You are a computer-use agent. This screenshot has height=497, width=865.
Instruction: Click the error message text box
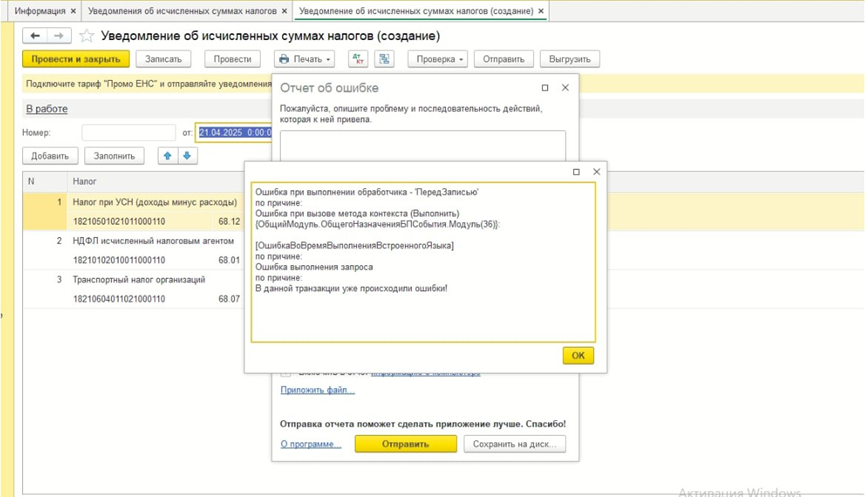[423, 262]
